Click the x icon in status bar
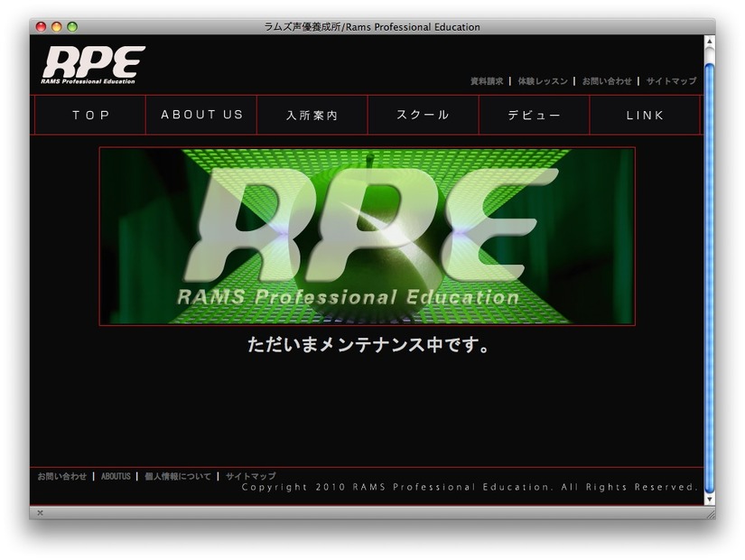The image size is (745, 560). coord(40,512)
